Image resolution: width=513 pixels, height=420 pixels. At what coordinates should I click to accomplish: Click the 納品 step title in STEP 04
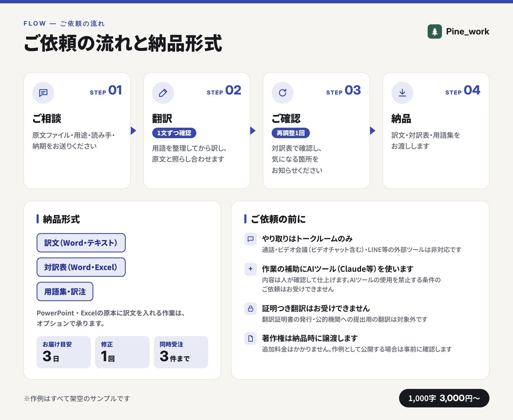click(x=401, y=119)
